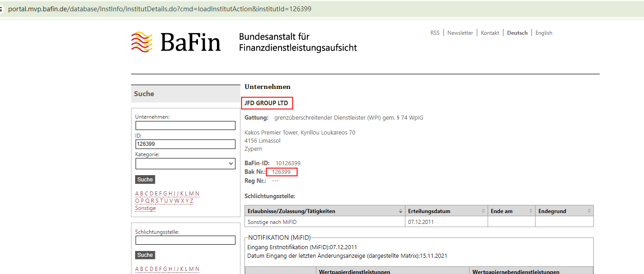Click the Unternehmen search field
The width and height of the screenshot is (644, 274).
pos(185,125)
